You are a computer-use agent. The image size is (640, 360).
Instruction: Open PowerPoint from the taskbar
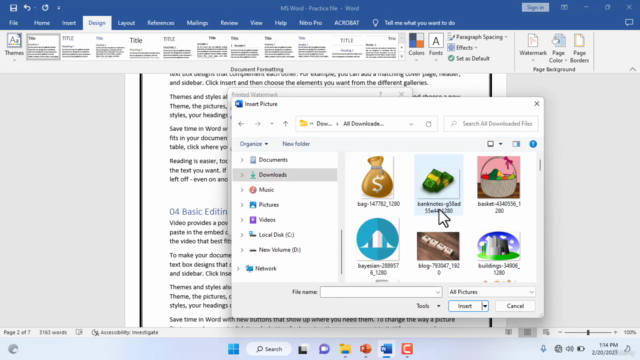(x=366, y=349)
